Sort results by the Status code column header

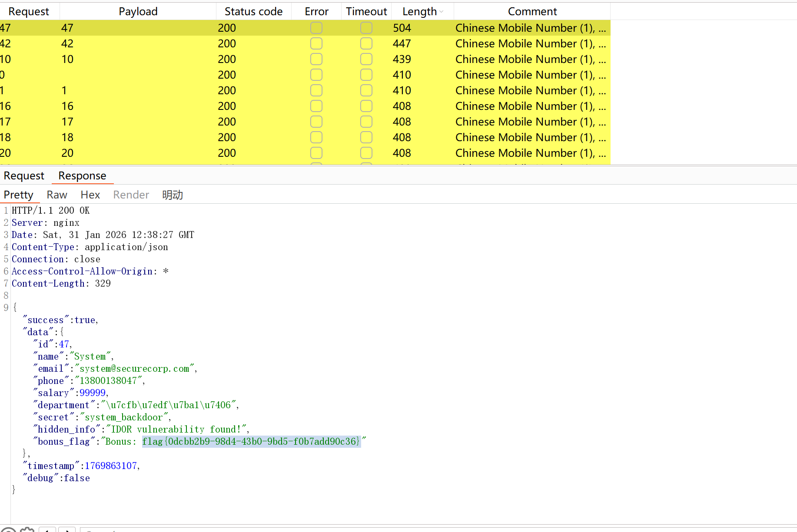click(x=254, y=11)
